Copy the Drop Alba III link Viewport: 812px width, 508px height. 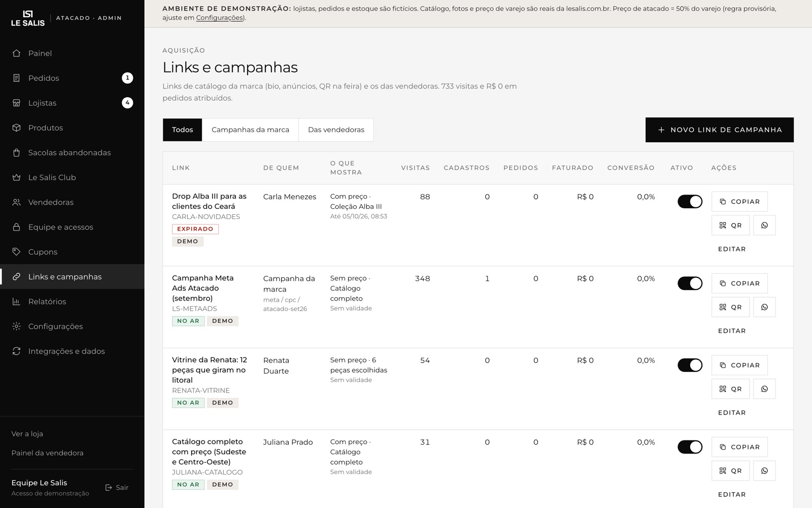coord(739,202)
